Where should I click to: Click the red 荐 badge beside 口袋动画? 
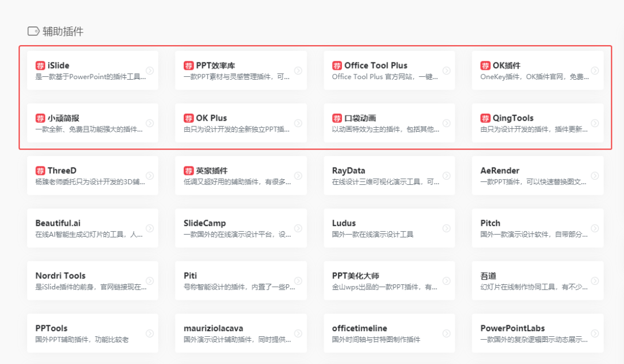tap(337, 118)
